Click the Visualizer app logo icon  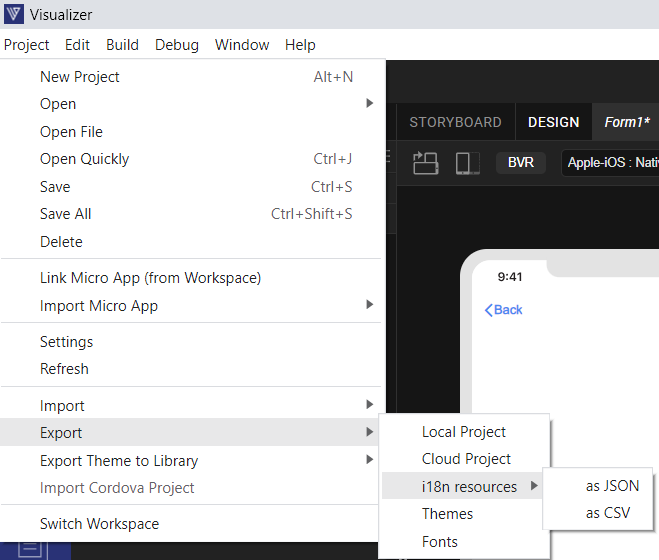point(13,14)
